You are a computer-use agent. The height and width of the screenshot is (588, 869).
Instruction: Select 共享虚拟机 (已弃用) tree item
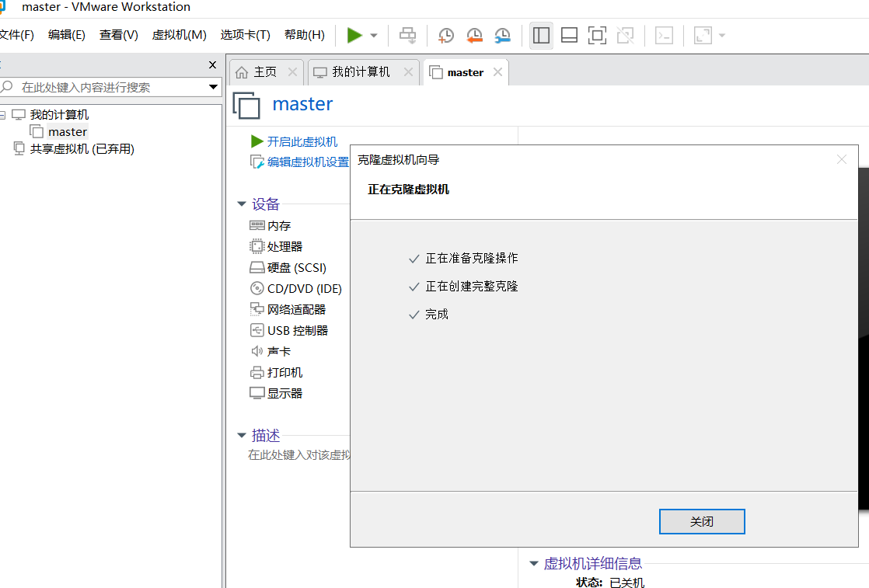point(82,149)
